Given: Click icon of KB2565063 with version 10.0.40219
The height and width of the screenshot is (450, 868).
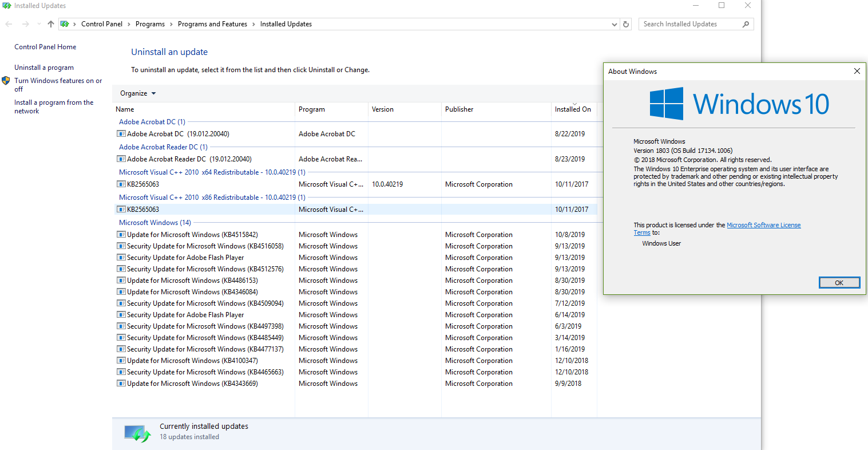Looking at the screenshot, I should point(121,184).
